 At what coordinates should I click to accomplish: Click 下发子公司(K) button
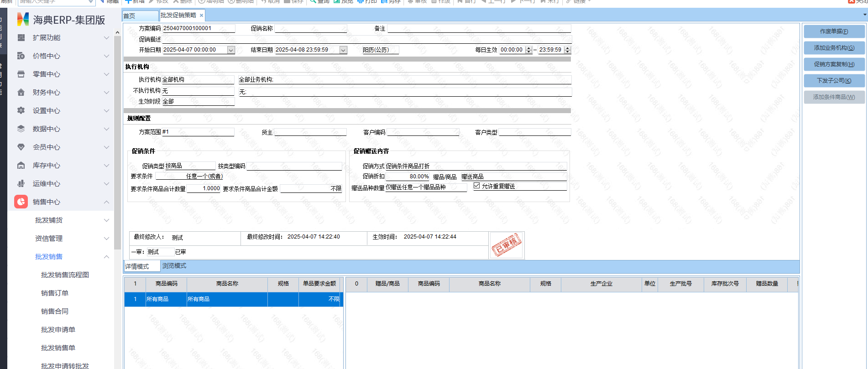(834, 81)
